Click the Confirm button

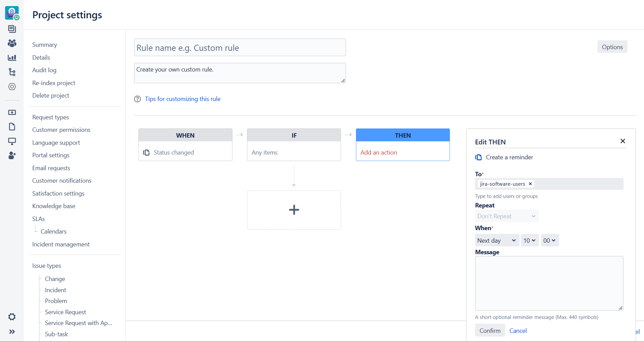click(x=490, y=331)
